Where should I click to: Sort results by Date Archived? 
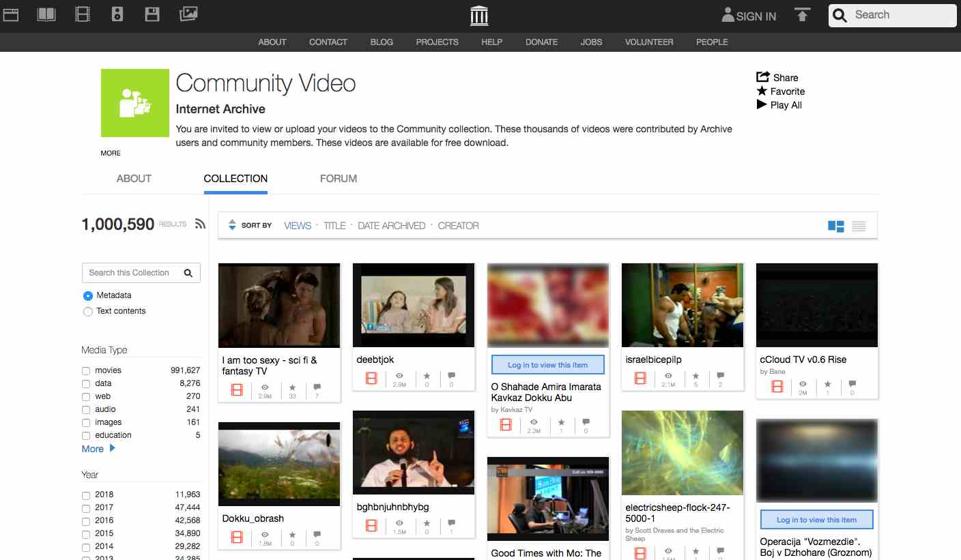pyautogui.click(x=391, y=225)
